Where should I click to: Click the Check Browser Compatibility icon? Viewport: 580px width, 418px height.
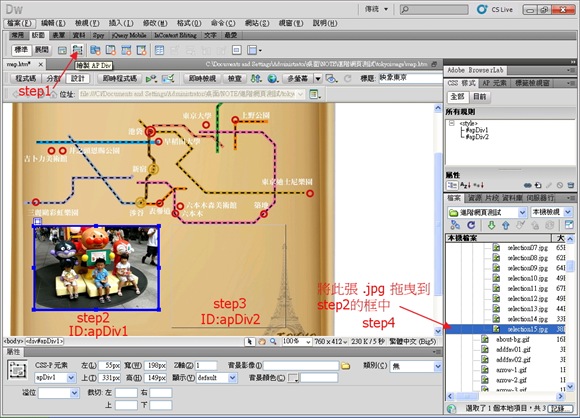point(168,78)
